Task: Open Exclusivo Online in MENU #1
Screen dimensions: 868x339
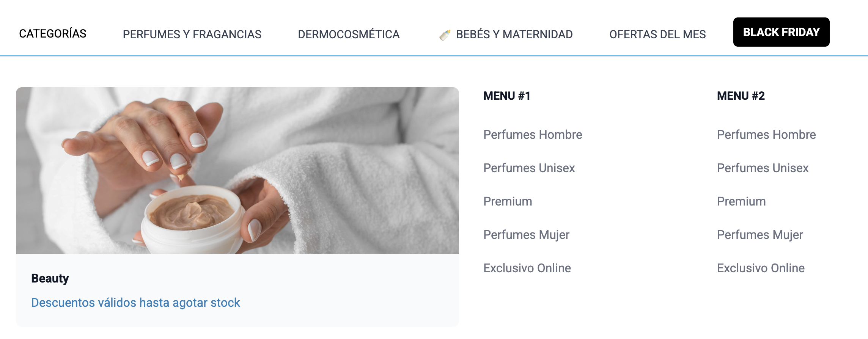Action: point(527,268)
